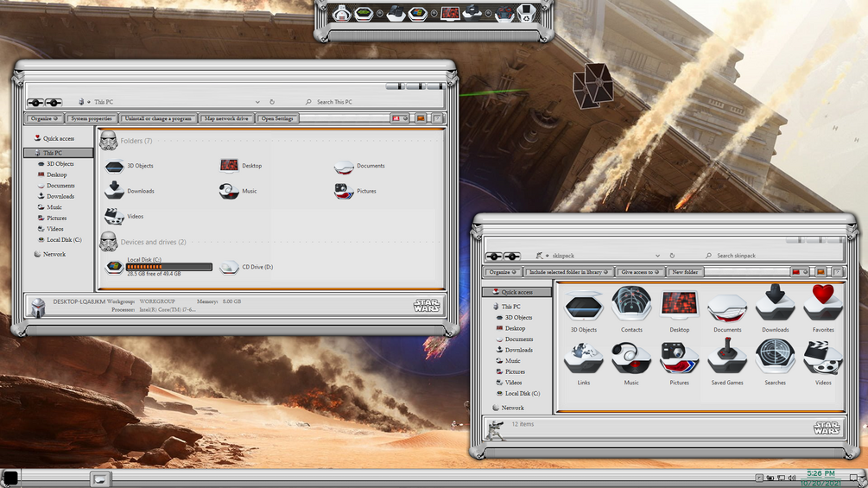Open the Organize dropdown in This PC

pos(44,118)
